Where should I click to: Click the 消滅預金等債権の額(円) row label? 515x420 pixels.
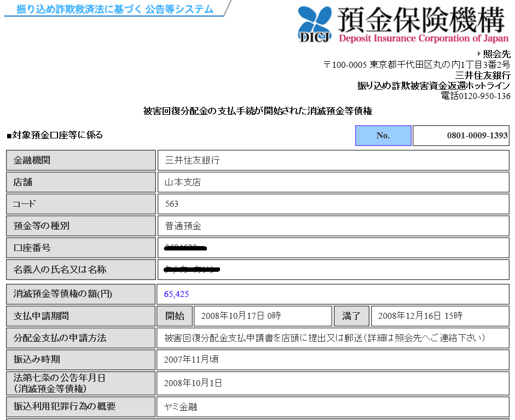point(81,294)
